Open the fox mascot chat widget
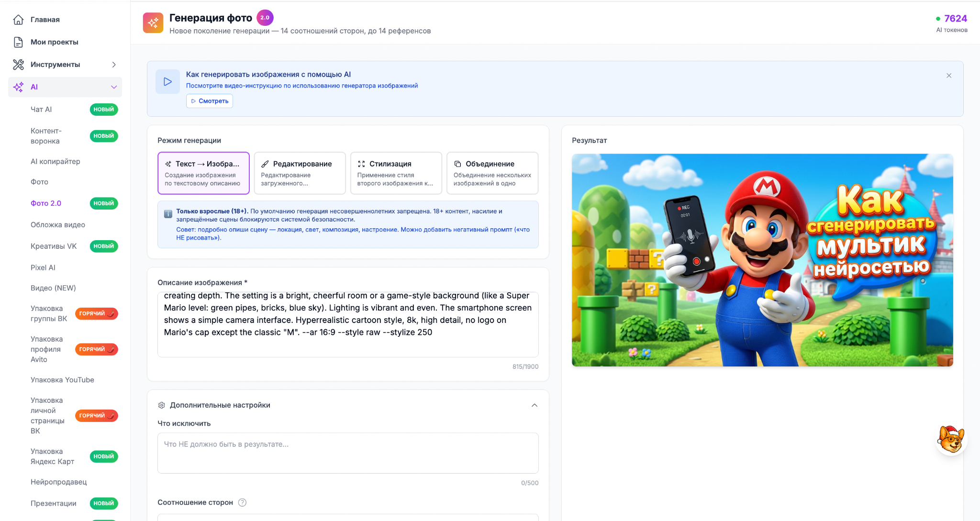The height and width of the screenshot is (521, 980). pos(951,440)
